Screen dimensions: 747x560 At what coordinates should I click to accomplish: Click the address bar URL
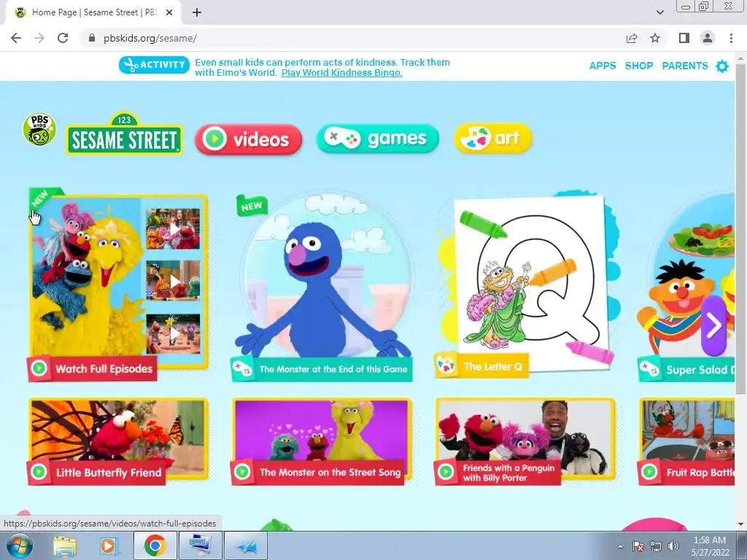[x=150, y=39]
